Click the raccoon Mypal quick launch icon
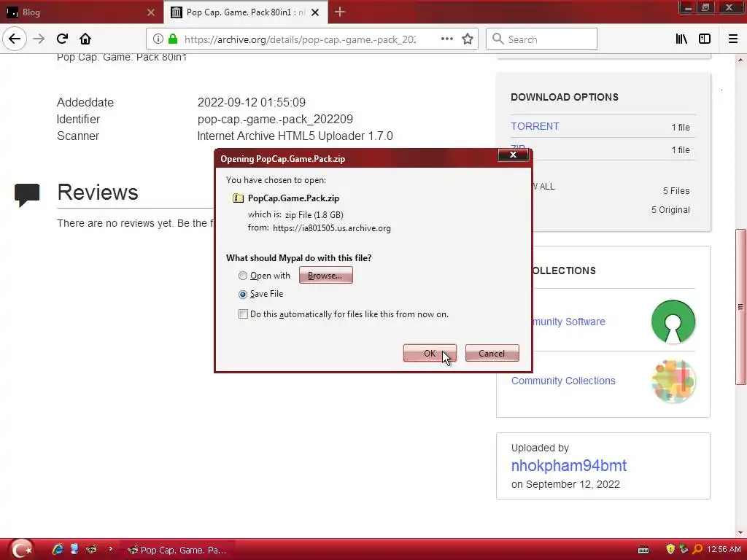The image size is (747, 560). click(x=91, y=550)
